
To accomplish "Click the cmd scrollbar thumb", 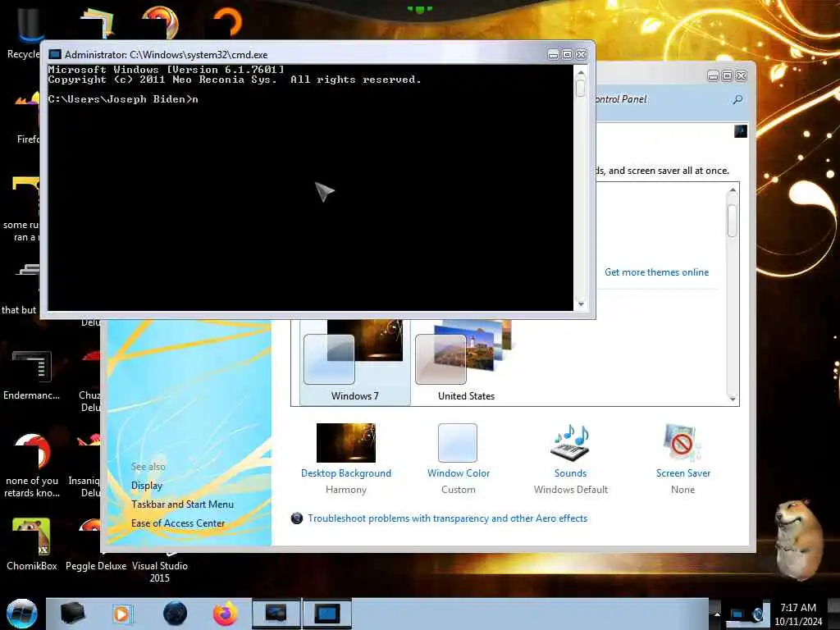I will pos(581,88).
